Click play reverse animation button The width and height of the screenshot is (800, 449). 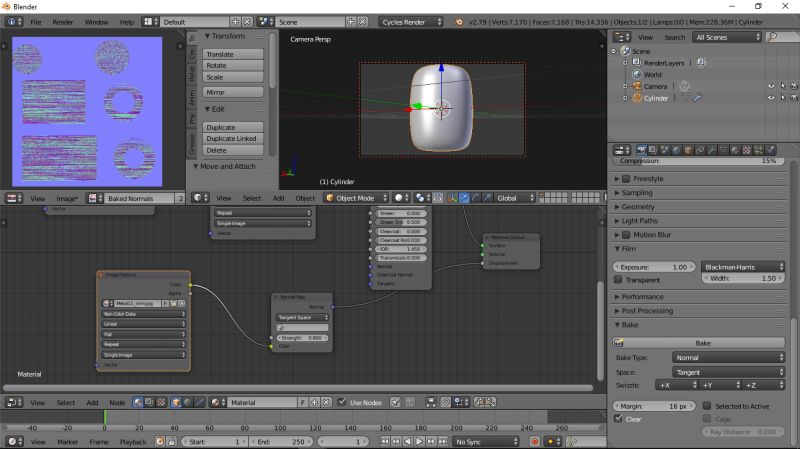(x=407, y=441)
